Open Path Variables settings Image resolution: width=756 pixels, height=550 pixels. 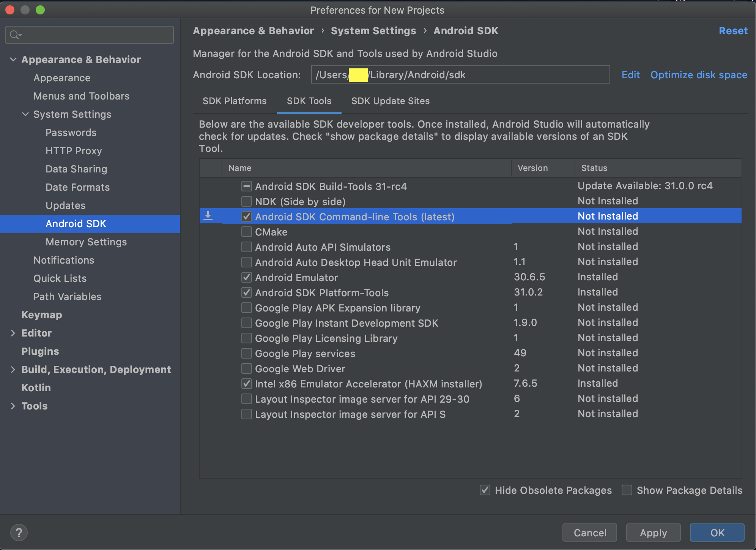[x=67, y=297]
